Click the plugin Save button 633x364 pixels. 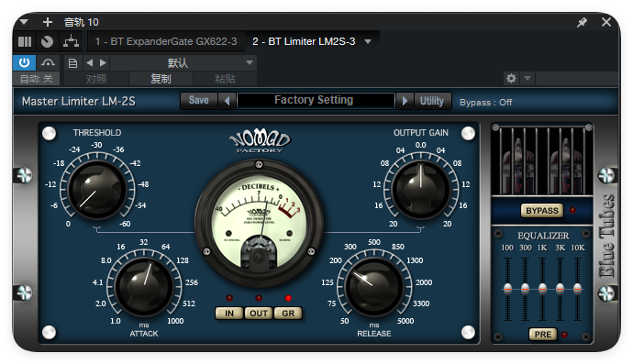[199, 101]
